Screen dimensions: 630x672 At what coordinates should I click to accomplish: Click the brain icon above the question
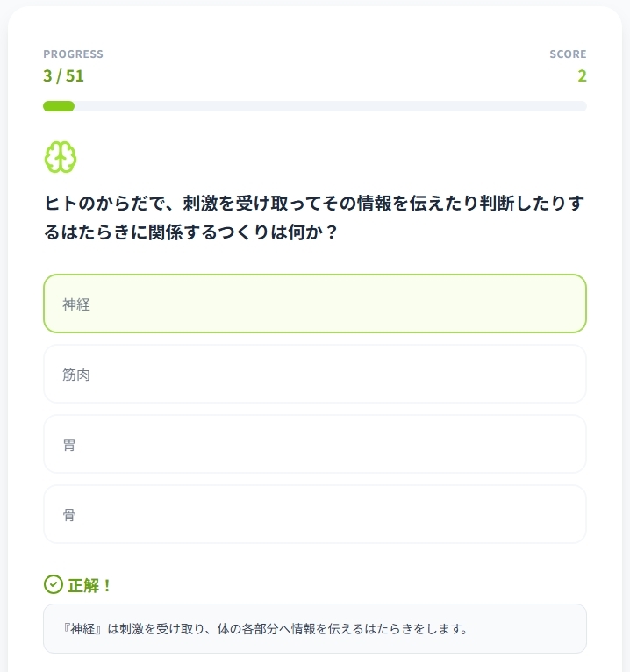point(61,157)
